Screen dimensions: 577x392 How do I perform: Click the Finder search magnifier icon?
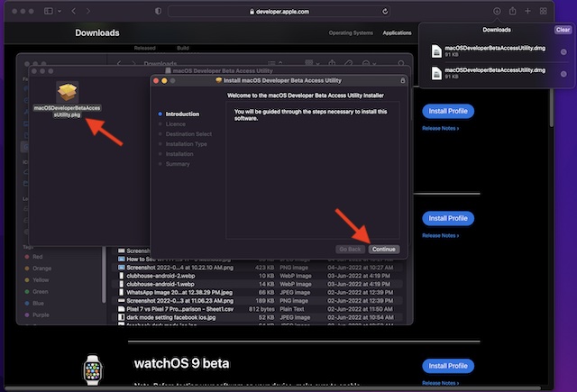coord(401,64)
